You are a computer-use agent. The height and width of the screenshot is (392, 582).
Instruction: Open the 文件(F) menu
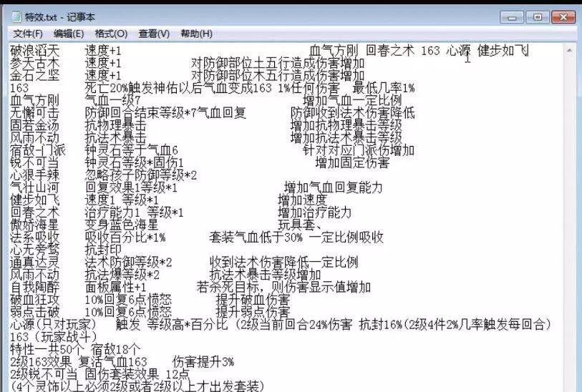pyautogui.click(x=28, y=34)
